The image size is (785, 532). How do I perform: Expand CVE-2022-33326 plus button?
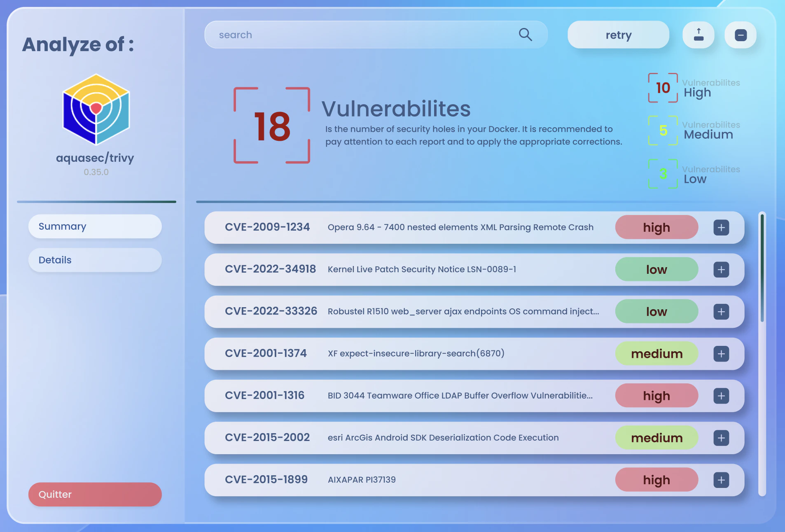tap(721, 312)
